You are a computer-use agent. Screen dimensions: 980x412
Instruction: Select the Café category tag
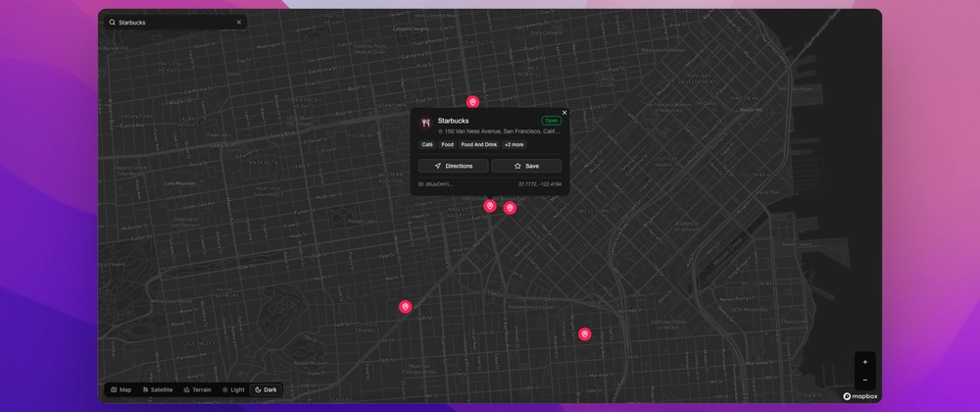tap(427, 145)
